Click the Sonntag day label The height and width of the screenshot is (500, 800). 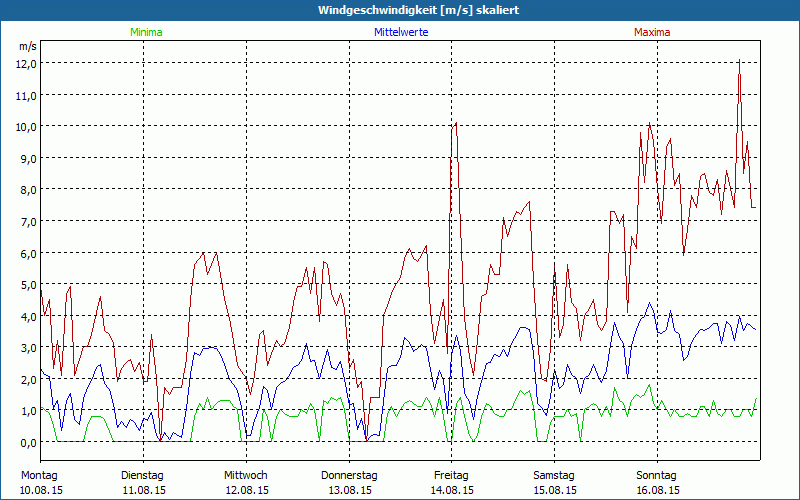click(x=657, y=476)
